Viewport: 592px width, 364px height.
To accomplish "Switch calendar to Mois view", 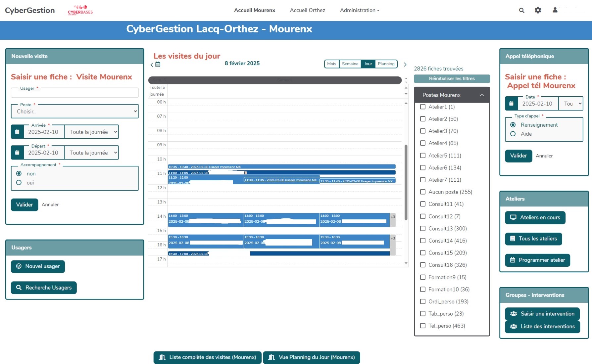I will coord(331,64).
